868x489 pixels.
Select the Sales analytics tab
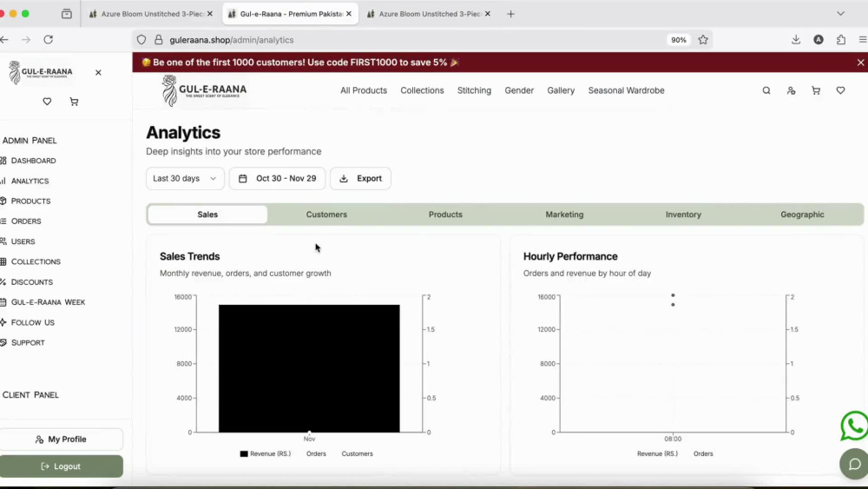pos(207,215)
